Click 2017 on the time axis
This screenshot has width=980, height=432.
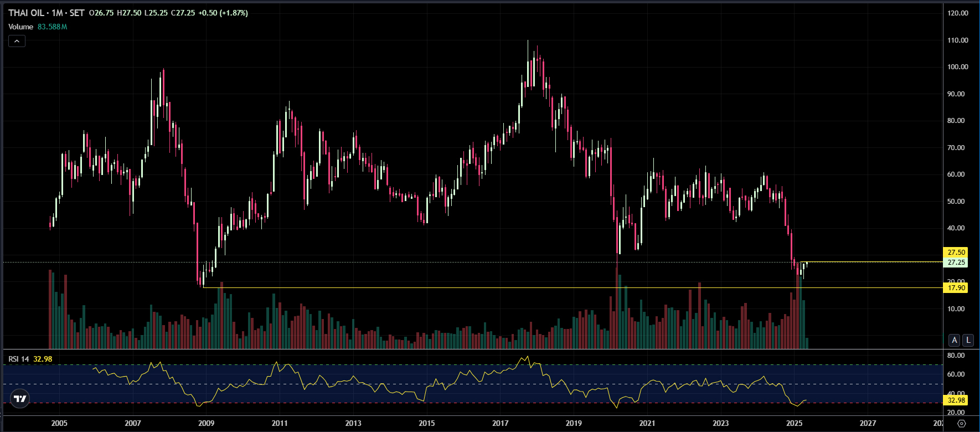[x=501, y=423]
